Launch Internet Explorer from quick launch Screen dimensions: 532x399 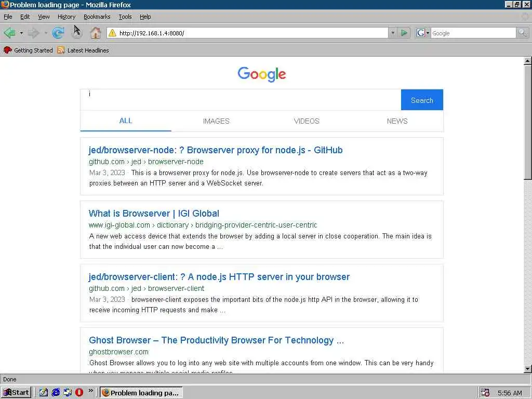point(56,392)
